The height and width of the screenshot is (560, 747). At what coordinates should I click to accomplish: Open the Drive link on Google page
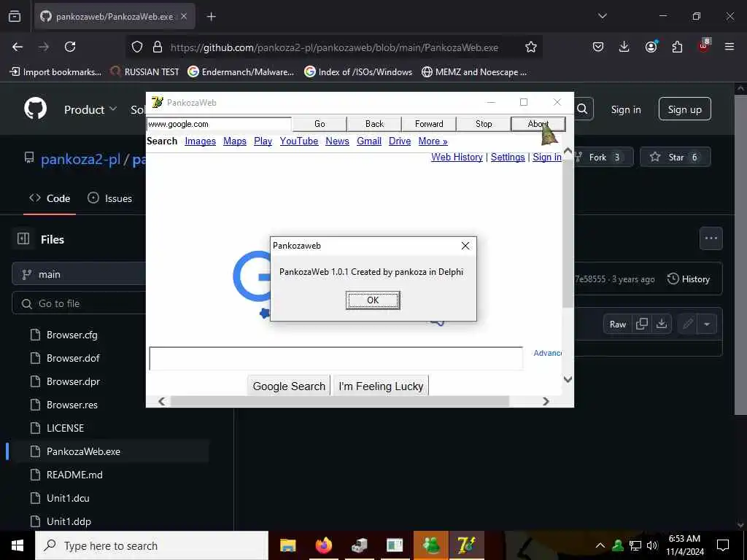pos(400,141)
